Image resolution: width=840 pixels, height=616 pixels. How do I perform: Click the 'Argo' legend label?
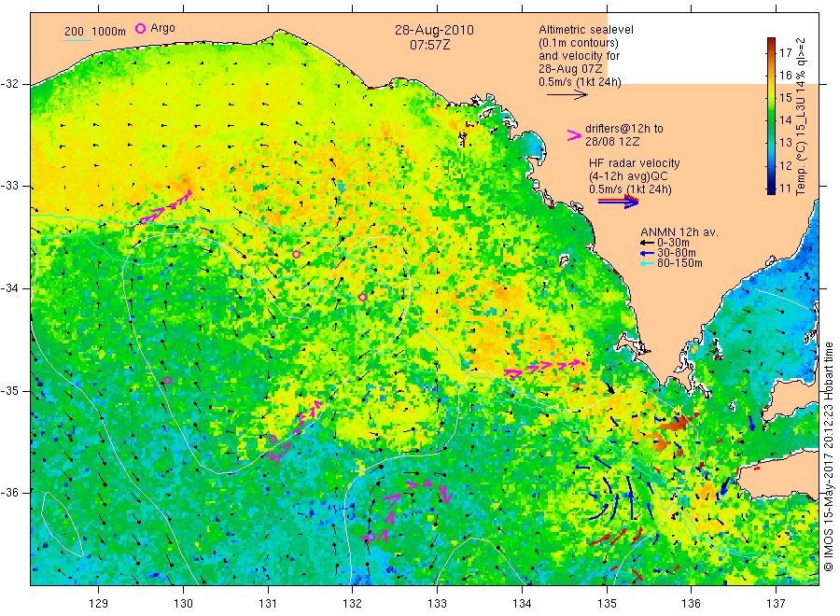(x=162, y=28)
